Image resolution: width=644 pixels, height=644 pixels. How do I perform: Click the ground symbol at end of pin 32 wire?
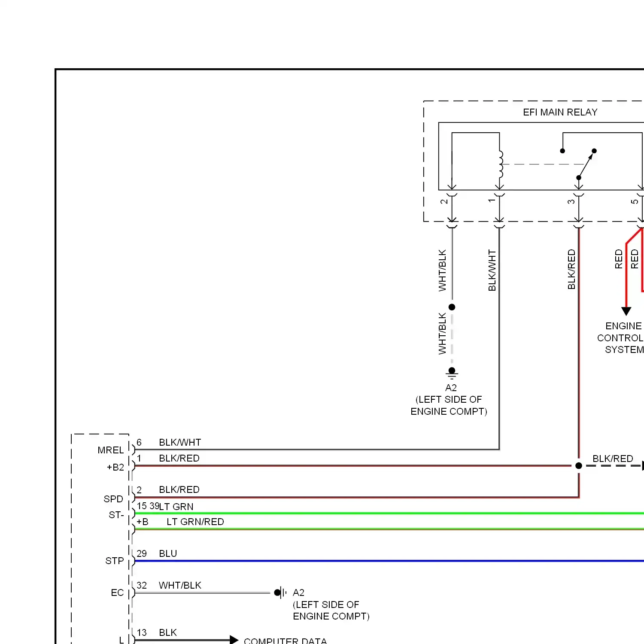(x=280, y=592)
